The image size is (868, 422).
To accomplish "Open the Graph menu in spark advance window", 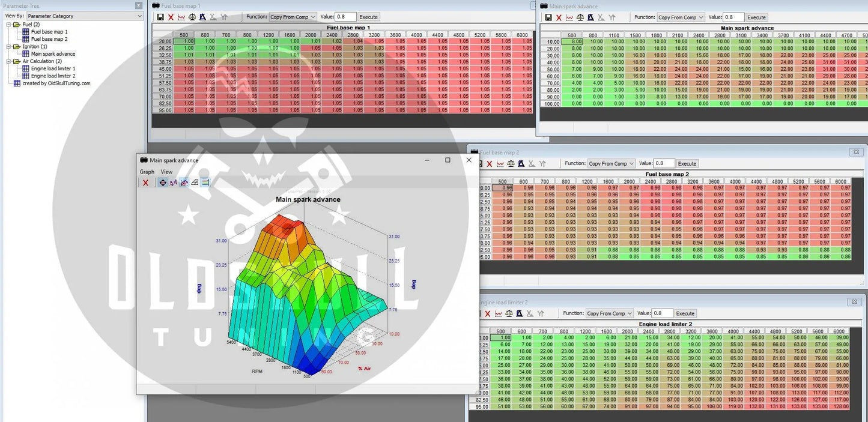I will pyautogui.click(x=147, y=172).
